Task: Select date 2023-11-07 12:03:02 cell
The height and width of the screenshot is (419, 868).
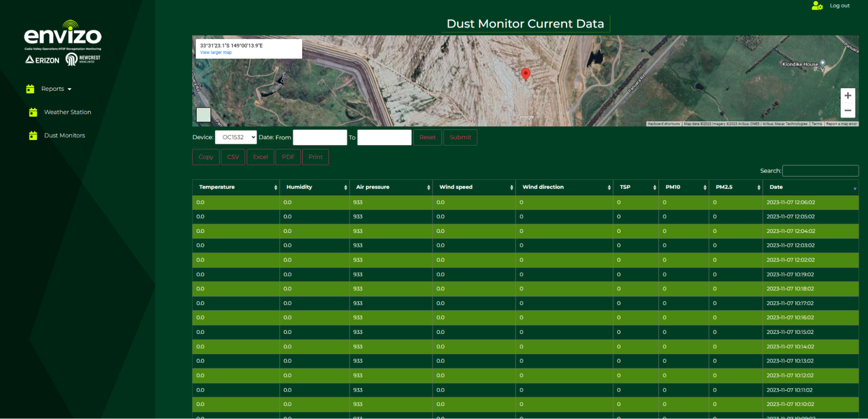Action: pyautogui.click(x=811, y=246)
